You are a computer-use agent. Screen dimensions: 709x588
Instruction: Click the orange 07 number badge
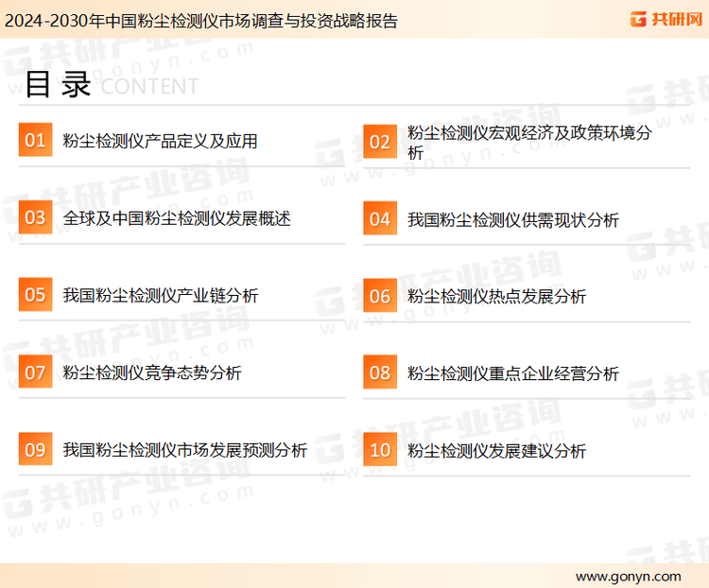click(x=35, y=372)
